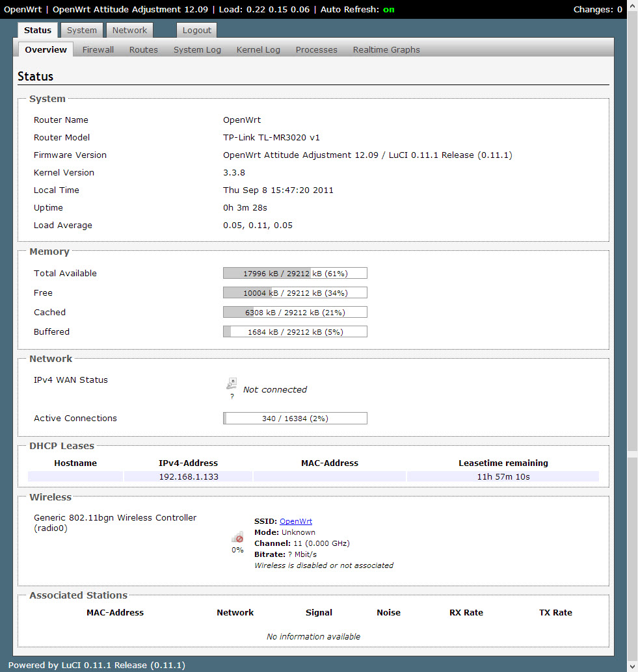Click the Noise column header

click(388, 612)
